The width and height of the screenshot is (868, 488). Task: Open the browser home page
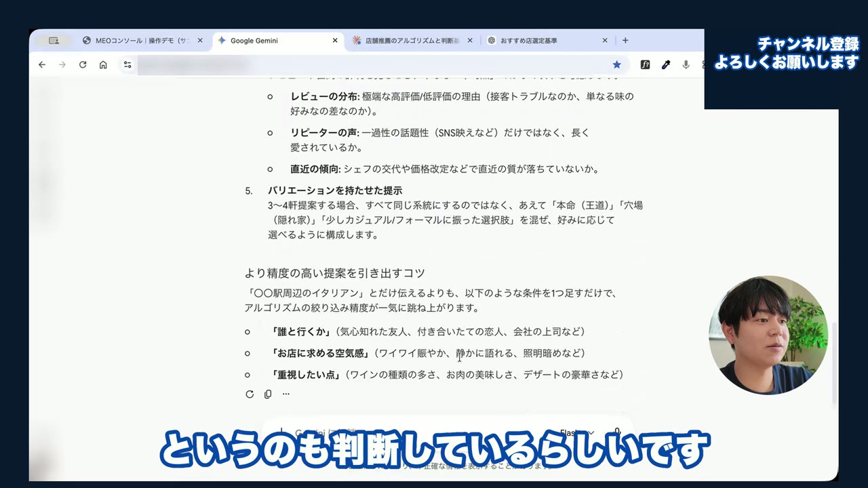click(x=103, y=64)
